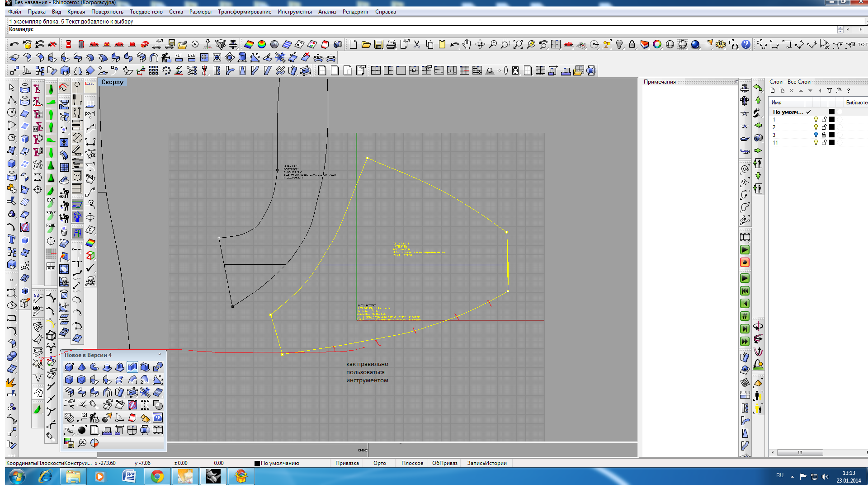
Task: Open Google Chrome from the taskbar
Action: (157, 476)
